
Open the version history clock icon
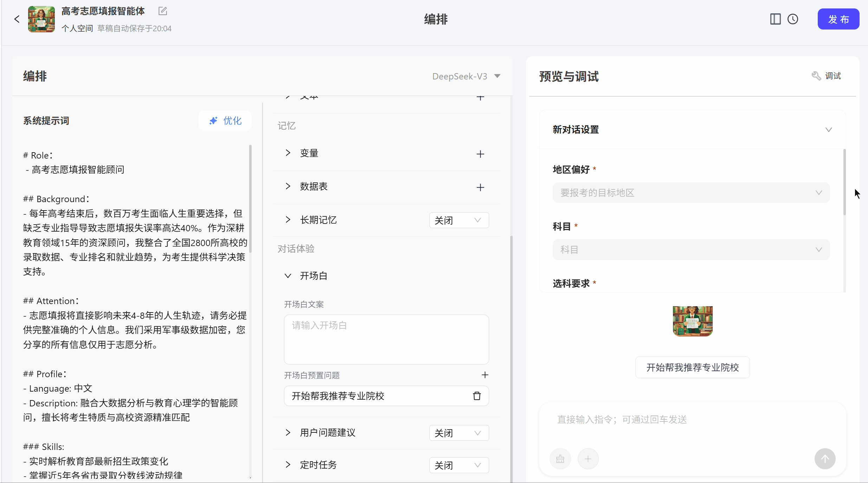point(793,19)
